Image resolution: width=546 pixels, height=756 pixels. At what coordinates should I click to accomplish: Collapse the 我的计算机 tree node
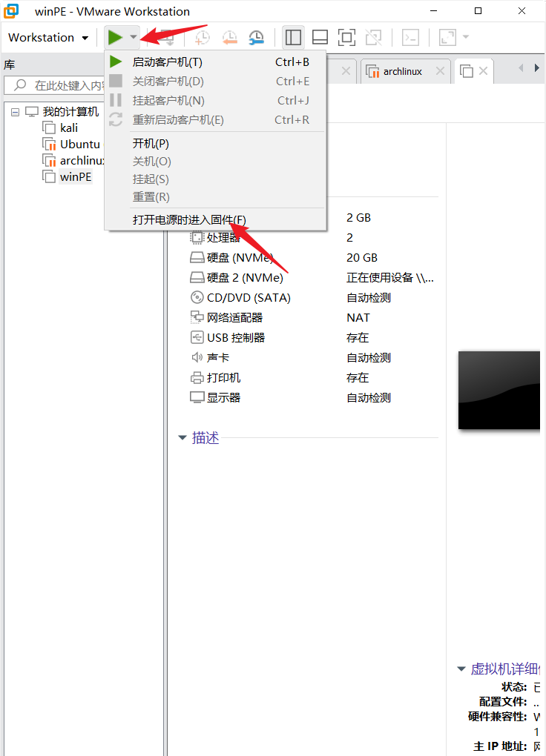tap(16, 112)
